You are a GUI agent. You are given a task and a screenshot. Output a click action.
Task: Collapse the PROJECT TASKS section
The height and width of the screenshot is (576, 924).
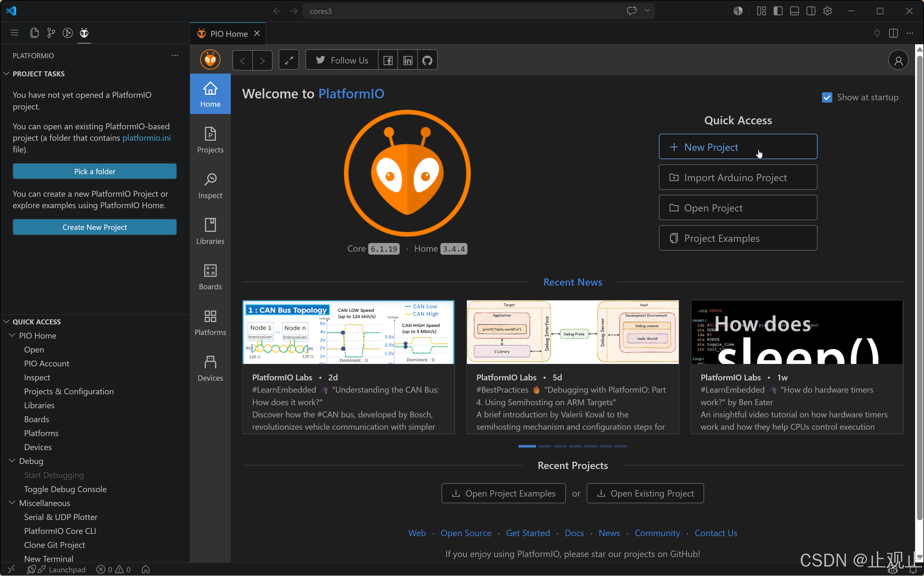tap(6, 74)
